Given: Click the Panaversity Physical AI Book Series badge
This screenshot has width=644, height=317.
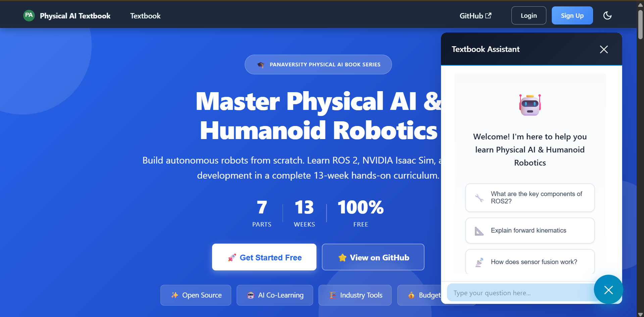Looking at the screenshot, I should pos(318,64).
